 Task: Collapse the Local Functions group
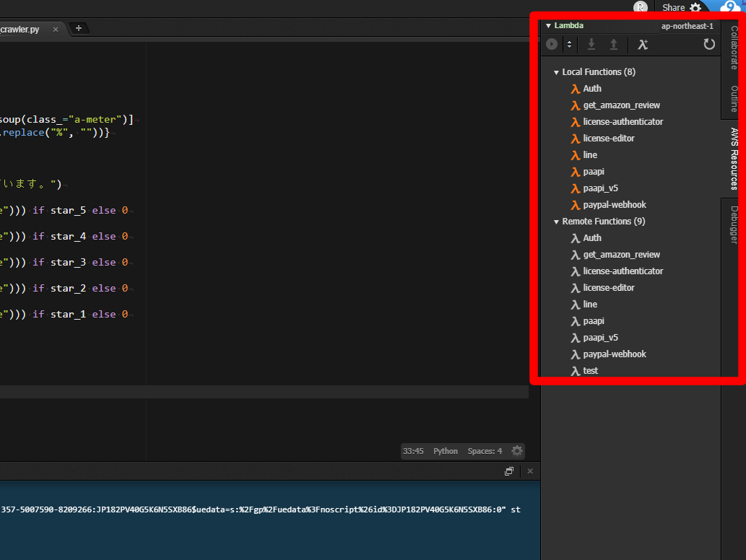(x=556, y=72)
